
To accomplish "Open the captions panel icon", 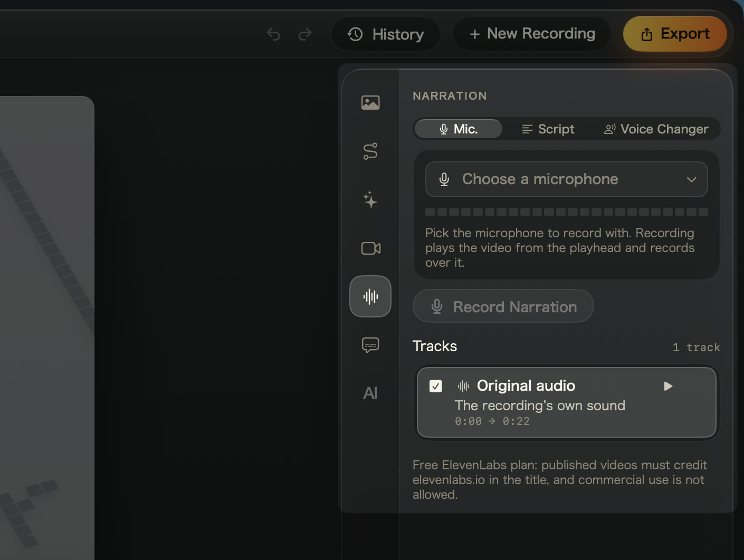I will [370, 345].
